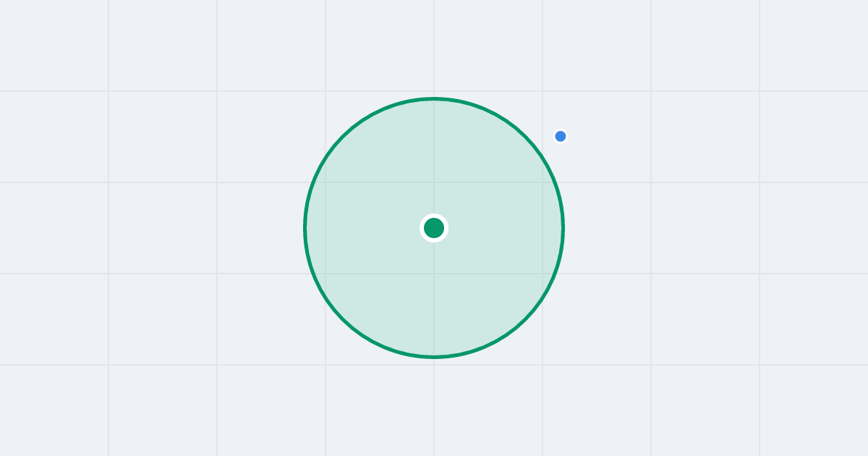Click the green center handle of the circle
The width and height of the screenshot is (868, 456).
[434, 228]
